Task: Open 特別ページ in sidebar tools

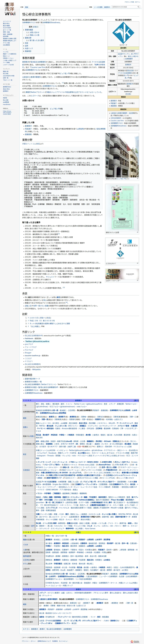Action: 6,56
